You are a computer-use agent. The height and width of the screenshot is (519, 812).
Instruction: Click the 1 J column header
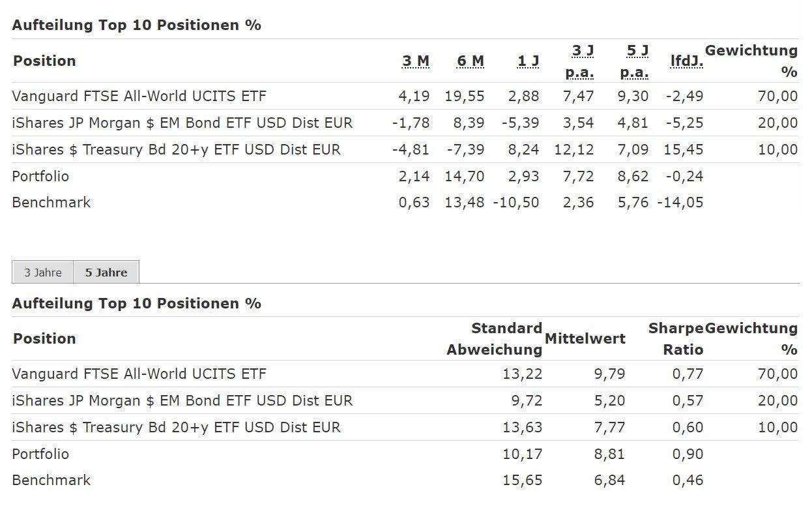(528, 61)
